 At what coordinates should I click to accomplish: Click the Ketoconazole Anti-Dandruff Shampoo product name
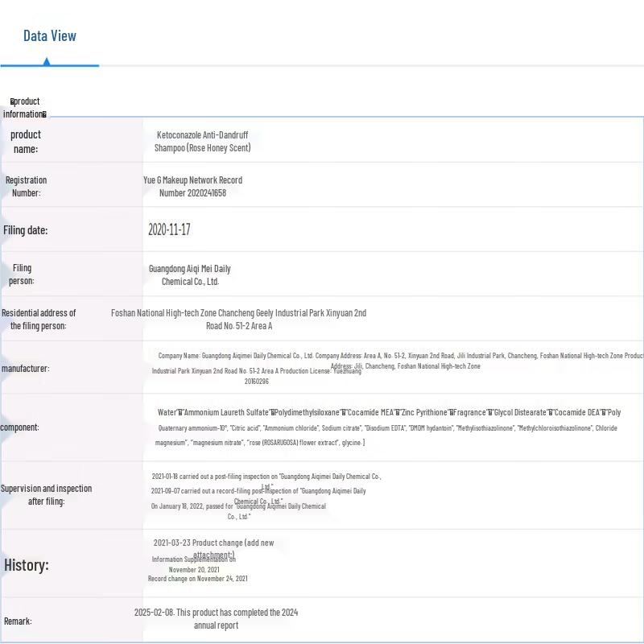point(202,142)
